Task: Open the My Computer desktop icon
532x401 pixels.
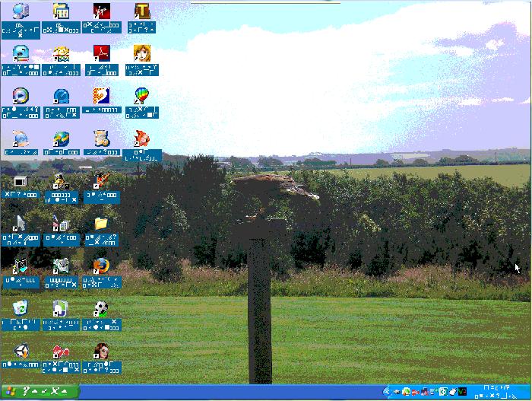Action: click(x=21, y=11)
